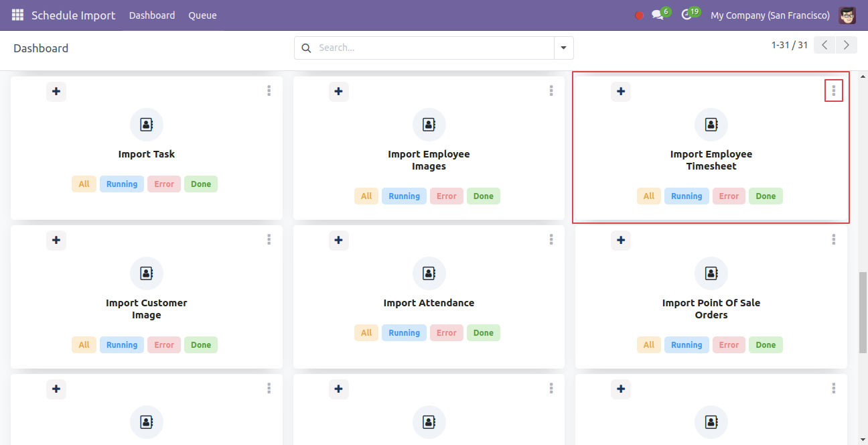
Task: Click the vertical scrollbar thumb
Action: pyautogui.click(x=863, y=312)
